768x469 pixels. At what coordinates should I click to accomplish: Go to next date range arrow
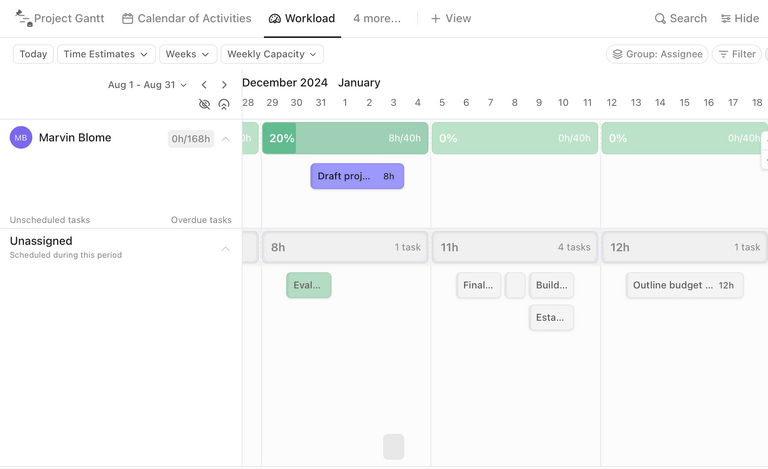tap(224, 85)
